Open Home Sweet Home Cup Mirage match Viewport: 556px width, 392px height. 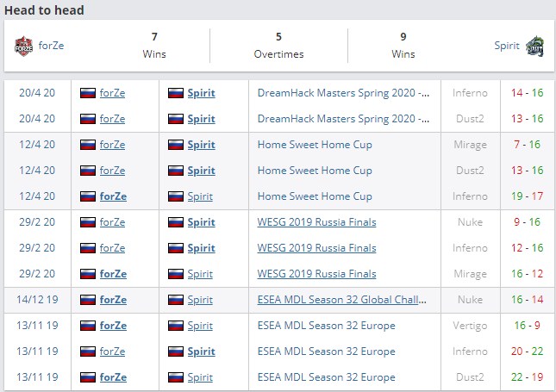pos(315,145)
